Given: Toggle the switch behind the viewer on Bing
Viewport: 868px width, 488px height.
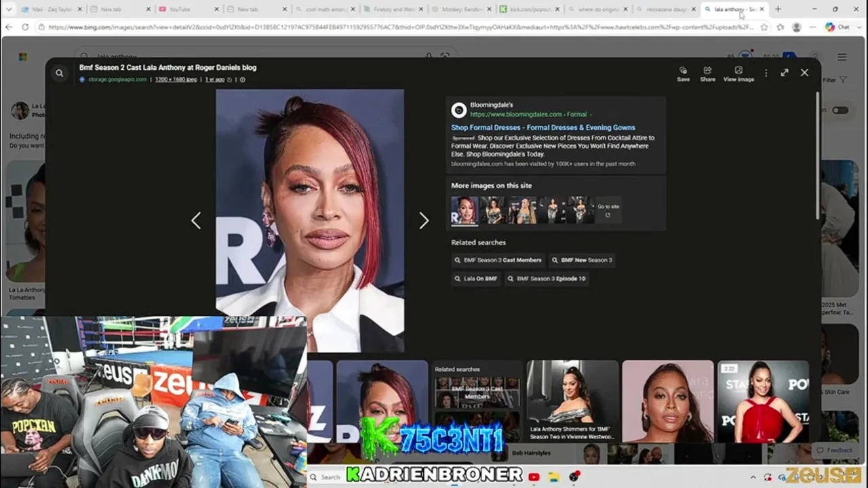Looking at the screenshot, I should click(840, 110).
